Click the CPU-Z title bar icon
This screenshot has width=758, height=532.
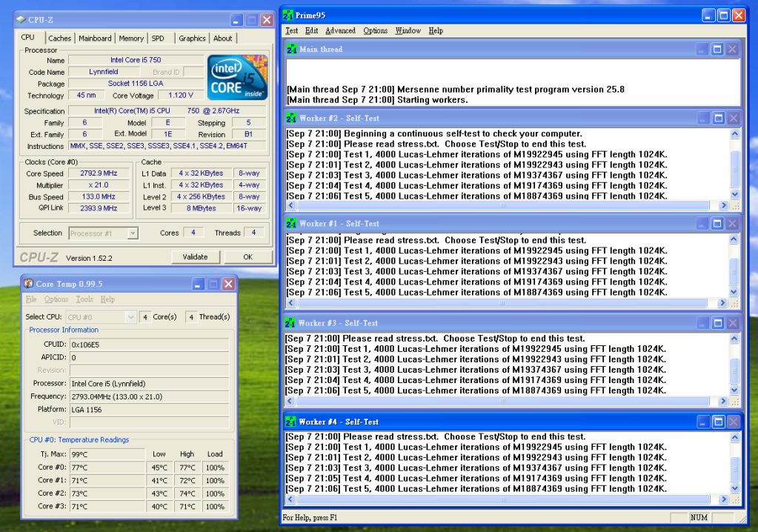pyautogui.click(x=21, y=20)
